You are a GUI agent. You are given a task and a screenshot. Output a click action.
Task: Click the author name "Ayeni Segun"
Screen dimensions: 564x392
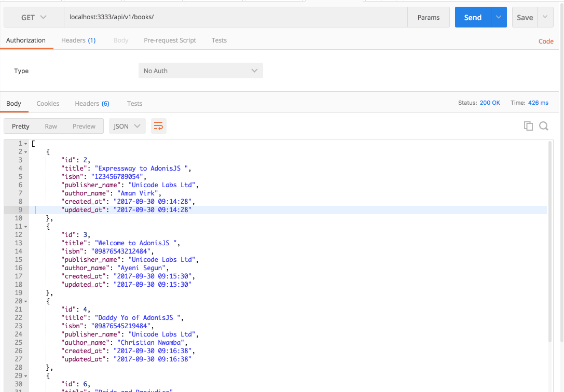coord(141,268)
